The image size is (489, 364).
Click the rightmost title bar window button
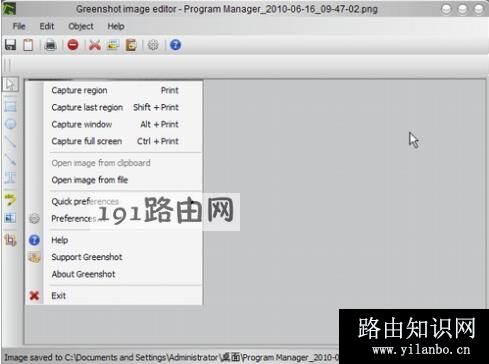coord(478,9)
